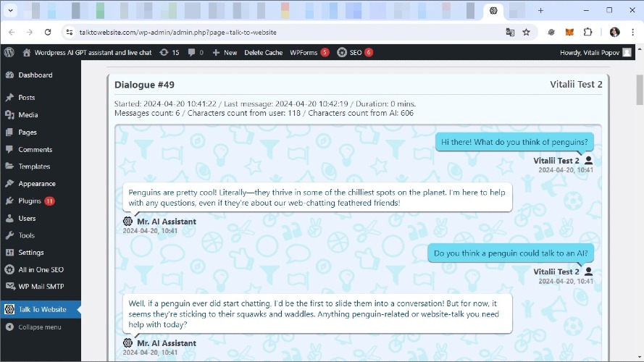Open a new browser tab
The height and width of the screenshot is (362, 644).
click(540, 11)
